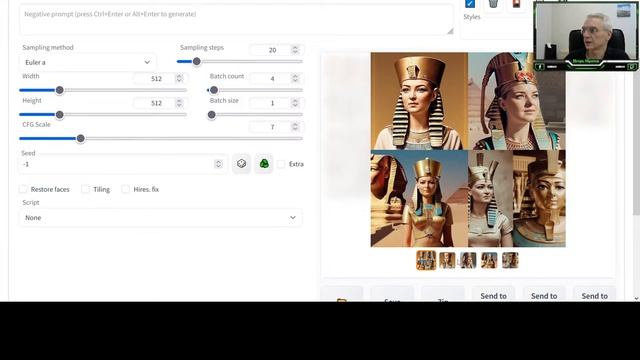Open the orange-background pharaoh gallery image
Screen dimensions: 640x360
pyautogui.click(x=419, y=101)
